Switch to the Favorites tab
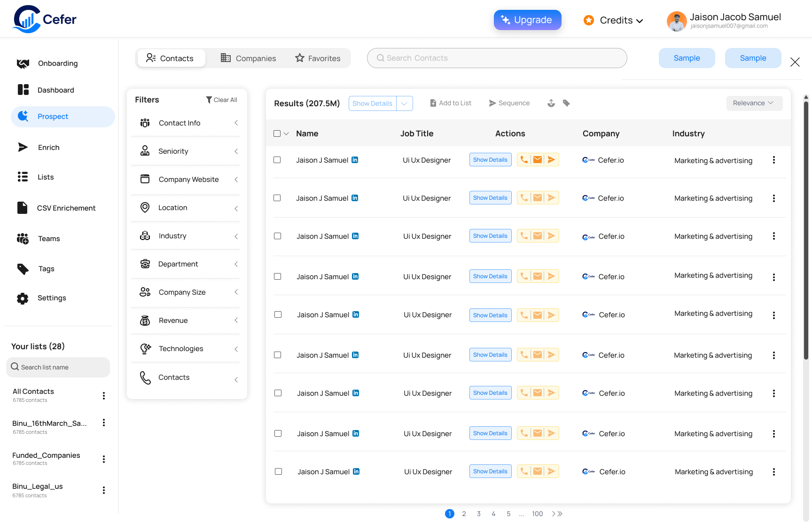The height and width of the screenshot is (525, 812). coord(318,58)
